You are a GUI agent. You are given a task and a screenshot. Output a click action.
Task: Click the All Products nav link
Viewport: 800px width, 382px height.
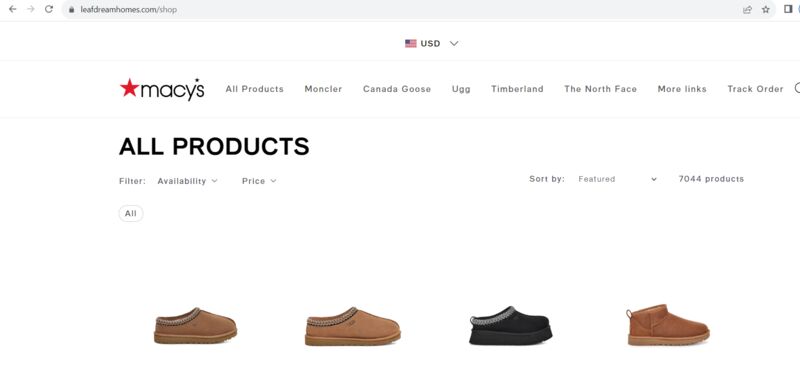[x=255, y=89]
